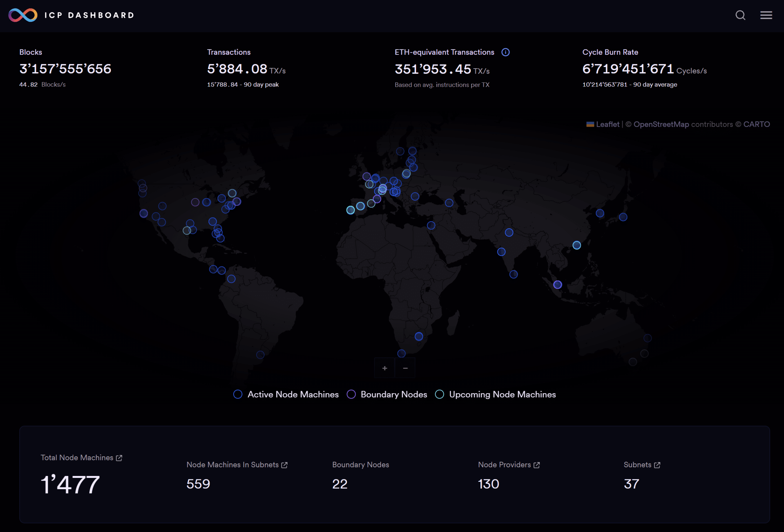Click external link icon beside Subnets
784x532 pixels.
(x=657, y=465)
